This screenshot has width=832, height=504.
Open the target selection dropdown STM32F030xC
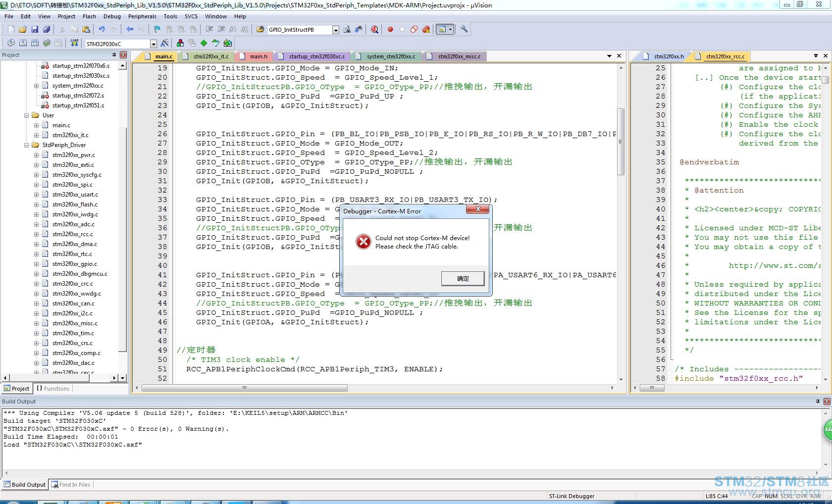point(154,44)
